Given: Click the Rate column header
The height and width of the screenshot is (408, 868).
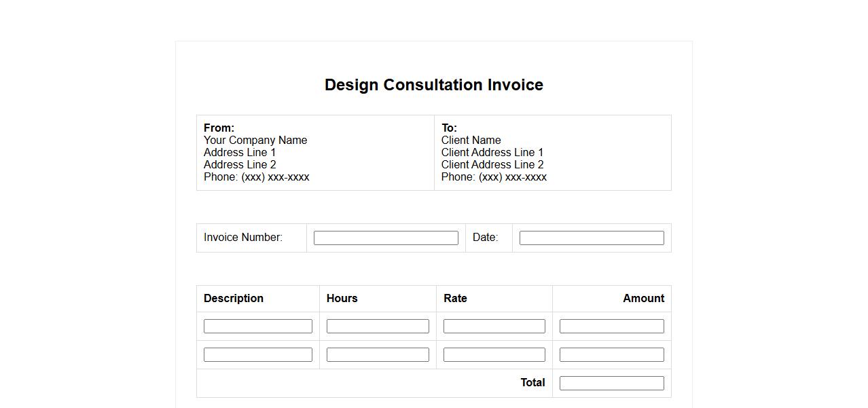Looking at the screenshot, I should pyautogui.click(x=455, y=299).
